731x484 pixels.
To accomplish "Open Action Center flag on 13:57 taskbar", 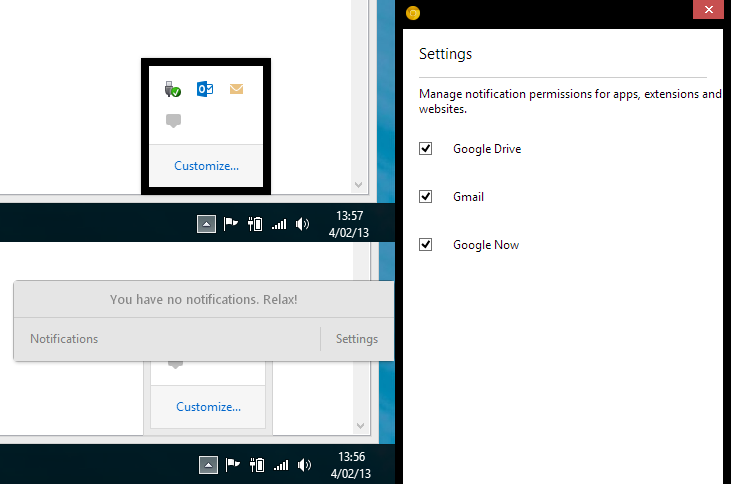I will tap(230, 224).
